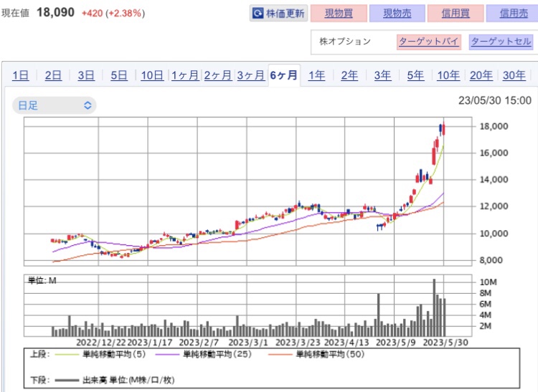Image resolution: width=538 pixels, height=392 pixels.
Task: Click the 2M volume axis label
Action: (486, 326)
